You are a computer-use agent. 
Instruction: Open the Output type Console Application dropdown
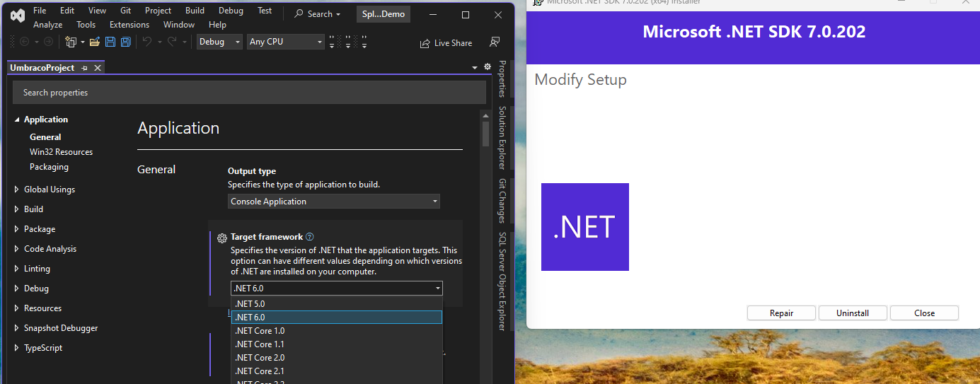tap(334, 202)
